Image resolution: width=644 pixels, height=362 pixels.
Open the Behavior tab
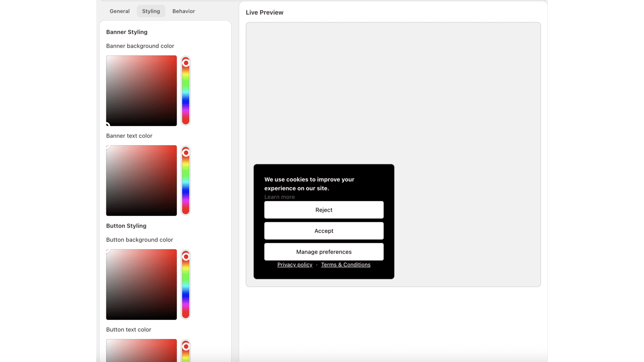(184, 11)
